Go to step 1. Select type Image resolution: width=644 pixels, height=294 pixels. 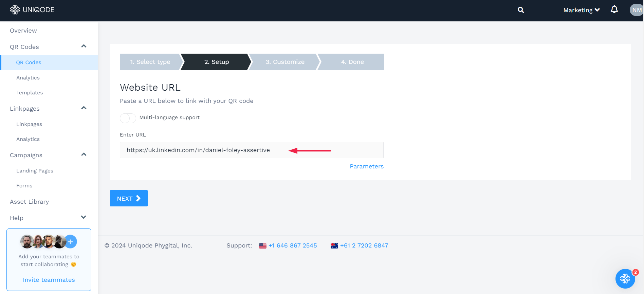click(150, 62)
